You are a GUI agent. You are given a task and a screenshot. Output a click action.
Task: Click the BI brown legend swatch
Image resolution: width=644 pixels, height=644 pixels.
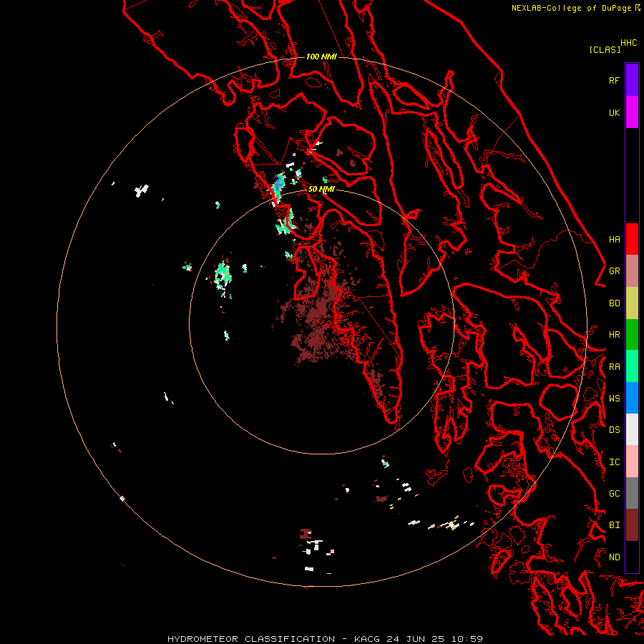tap(632, 525)
